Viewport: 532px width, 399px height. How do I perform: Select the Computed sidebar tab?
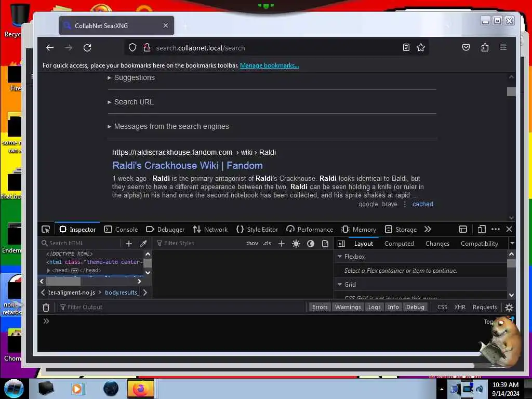(399, 244)
